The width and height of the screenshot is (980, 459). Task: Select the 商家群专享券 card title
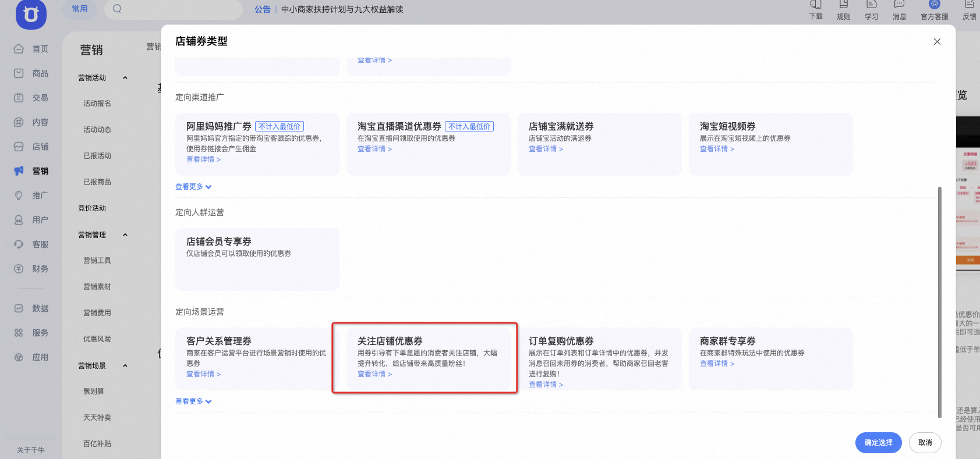coord(728,341)
